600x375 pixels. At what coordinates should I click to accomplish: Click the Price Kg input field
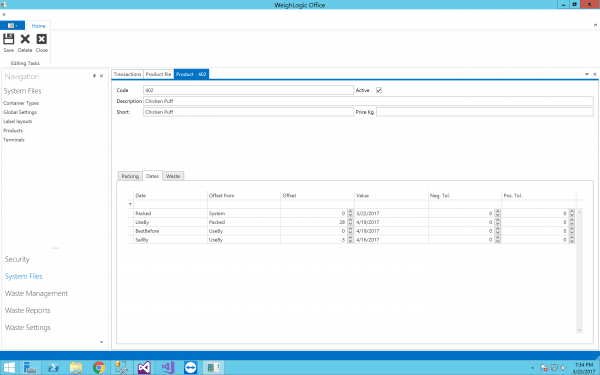pos(485,112)
